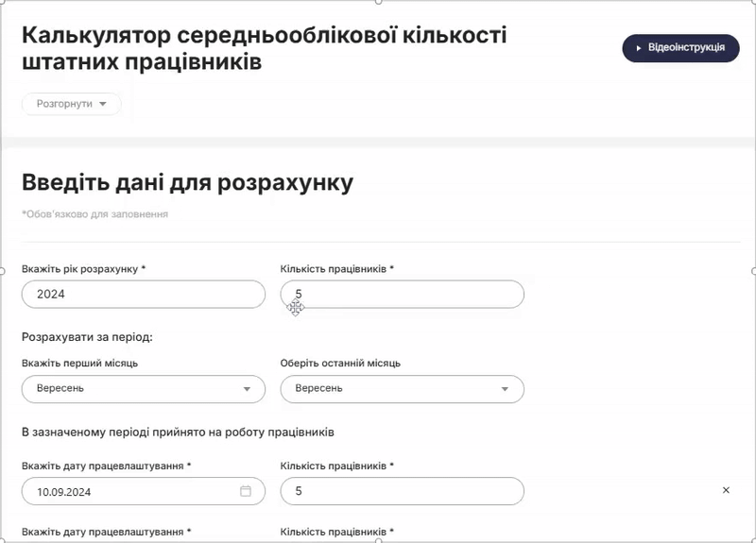
Task: Open the calendar picker icon in date field
Action: (246, 491)
